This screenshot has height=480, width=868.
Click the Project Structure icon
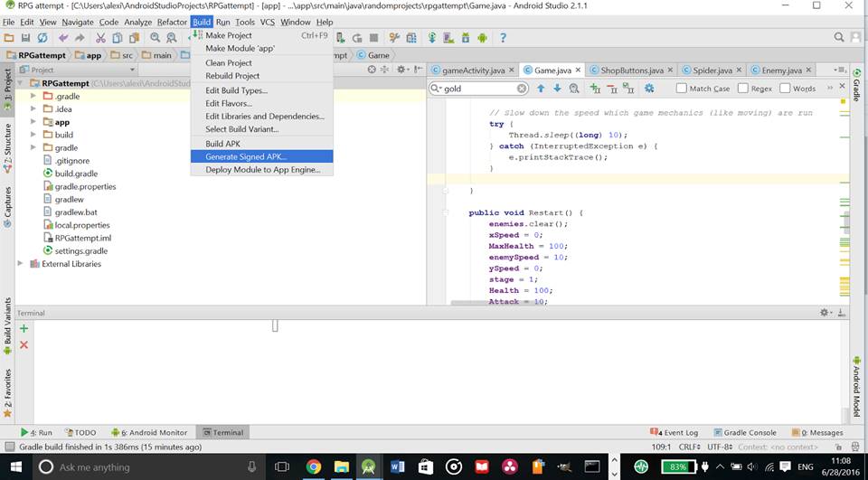pyautogui.click(x=411, y=38)
